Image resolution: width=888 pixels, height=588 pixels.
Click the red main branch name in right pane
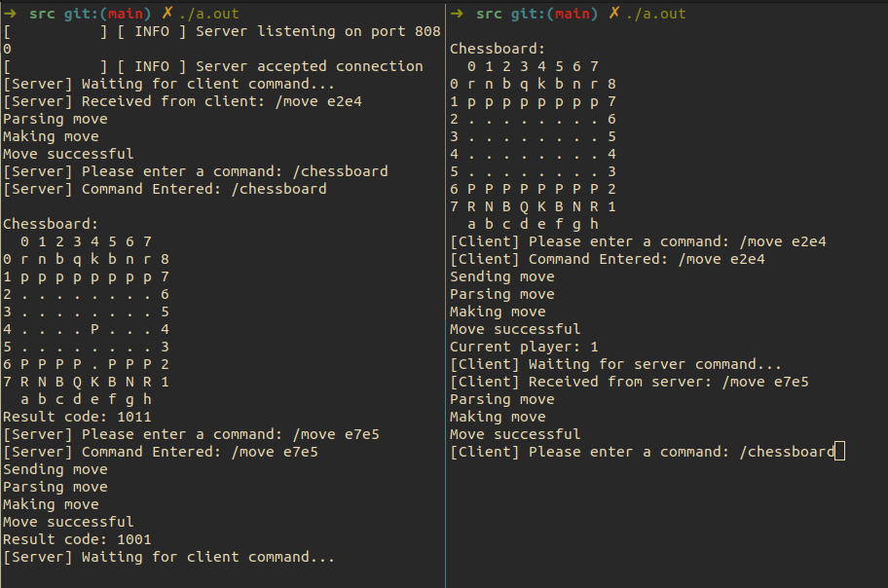coord(572,14)
